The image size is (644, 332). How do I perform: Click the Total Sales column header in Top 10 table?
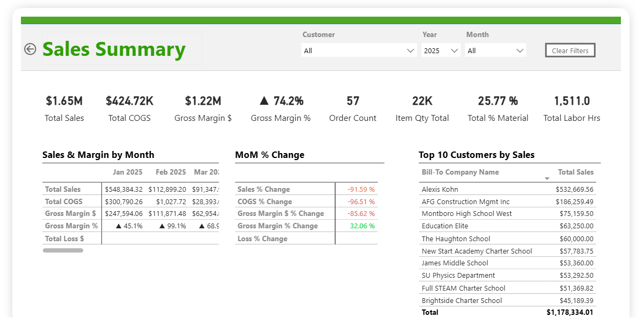tap(576, 172)
